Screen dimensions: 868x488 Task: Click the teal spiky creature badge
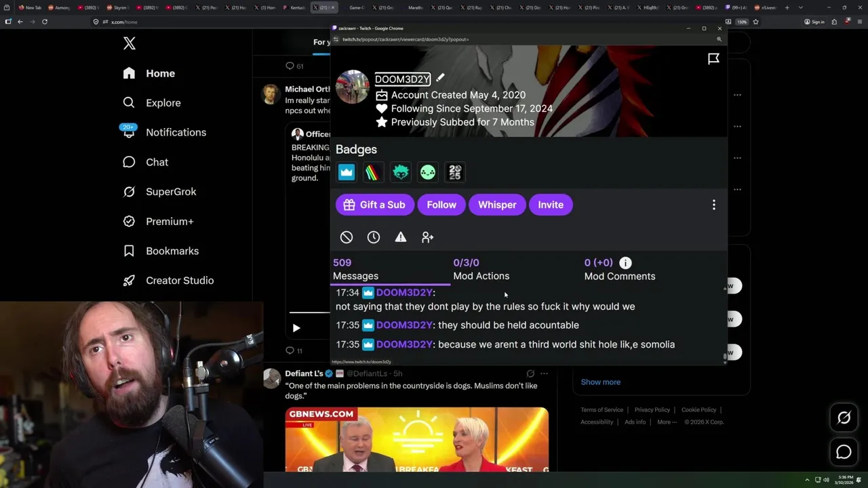tap(401, 172)
